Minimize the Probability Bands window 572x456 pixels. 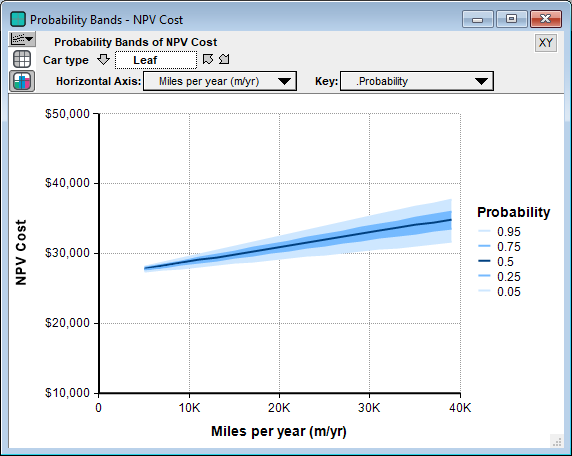click(478, 19)
